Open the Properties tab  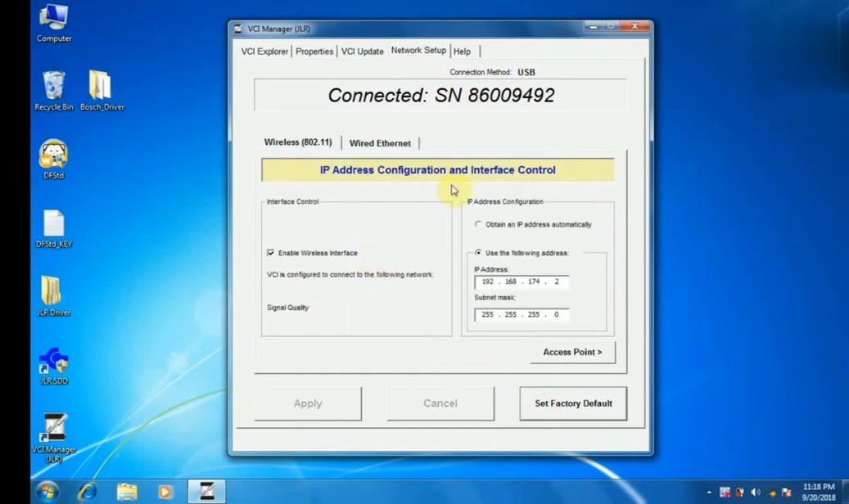pos(314,52)
